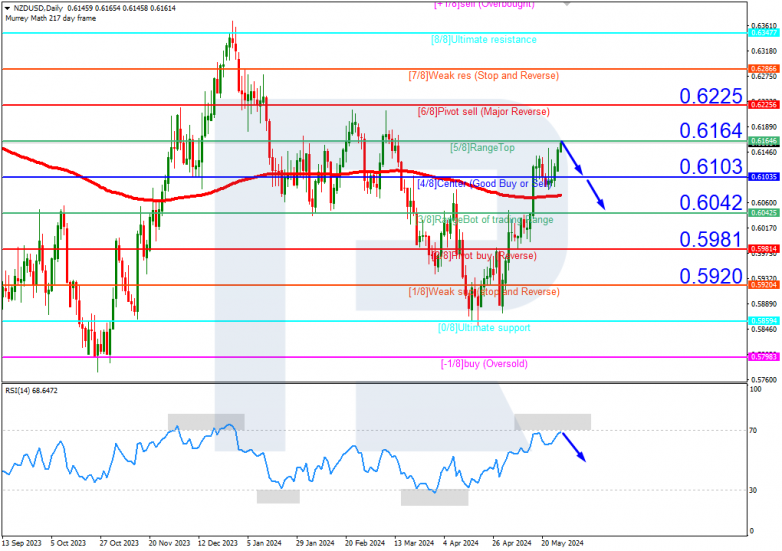Image resolution: width=782 pixels, height=551 pixels.
Task: Click the 0.60600 price scale value
Action: [x=764, y=203]
